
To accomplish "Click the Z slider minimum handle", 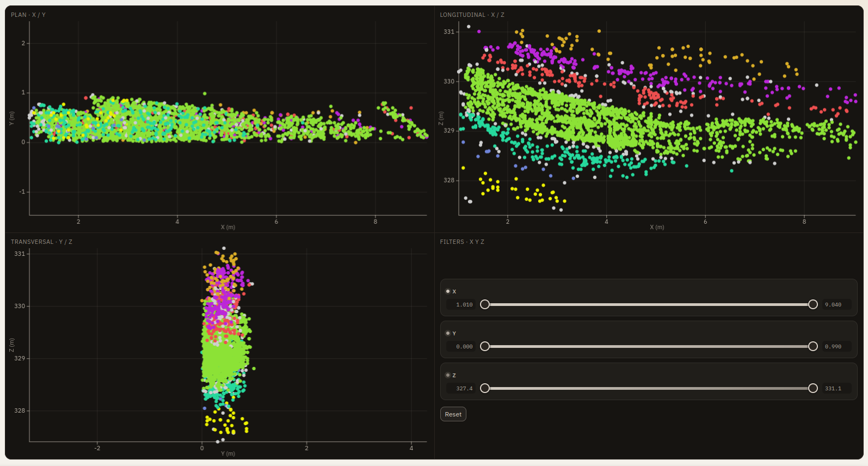I will click(x=485, y=388).
